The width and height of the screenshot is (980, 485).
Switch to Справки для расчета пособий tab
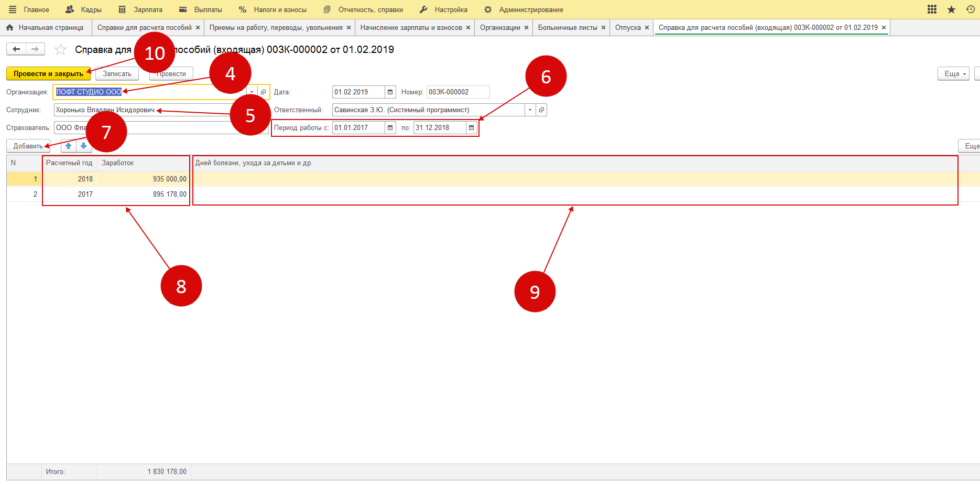pyautogui.click(x=144, y=28)
